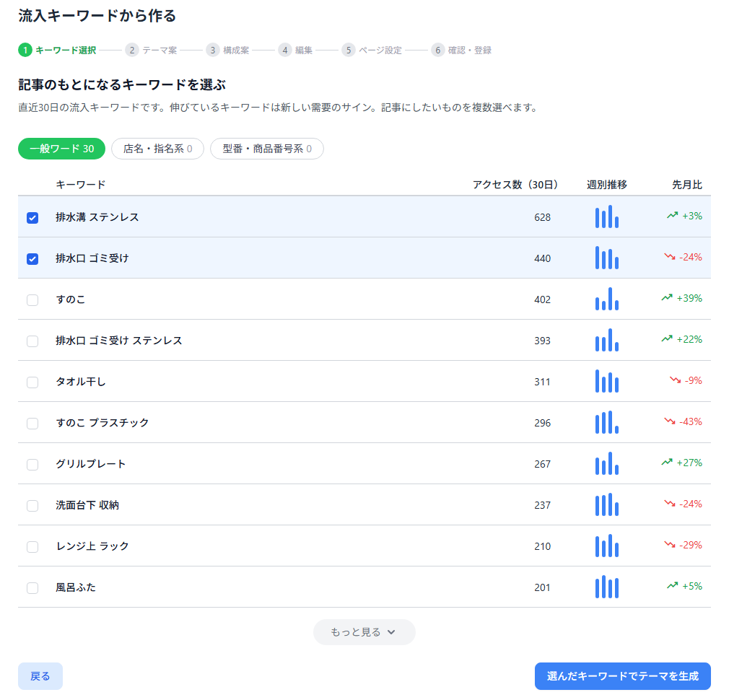Click the up-trend arrow beside +39%
Viewport: 729px width, 700px height.
click(667, 297)
